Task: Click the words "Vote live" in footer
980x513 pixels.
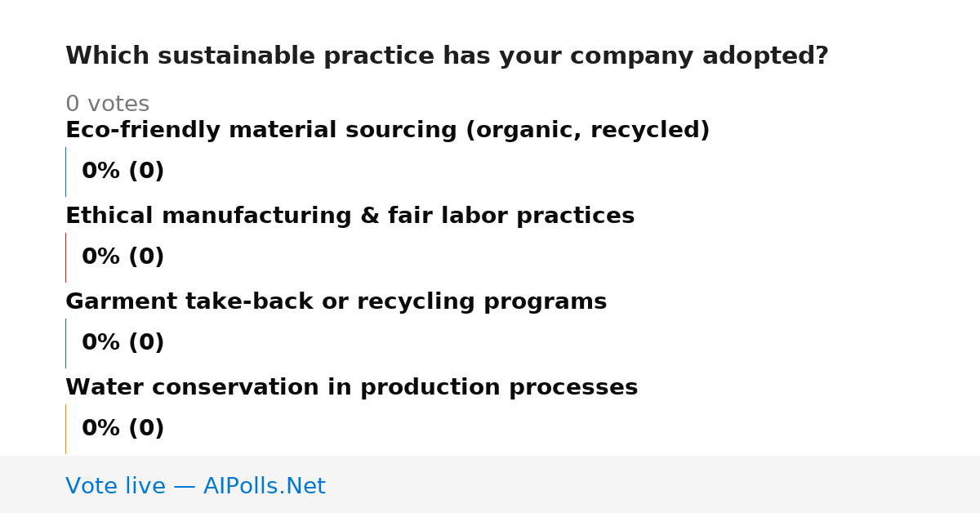Action: (115, 487)
